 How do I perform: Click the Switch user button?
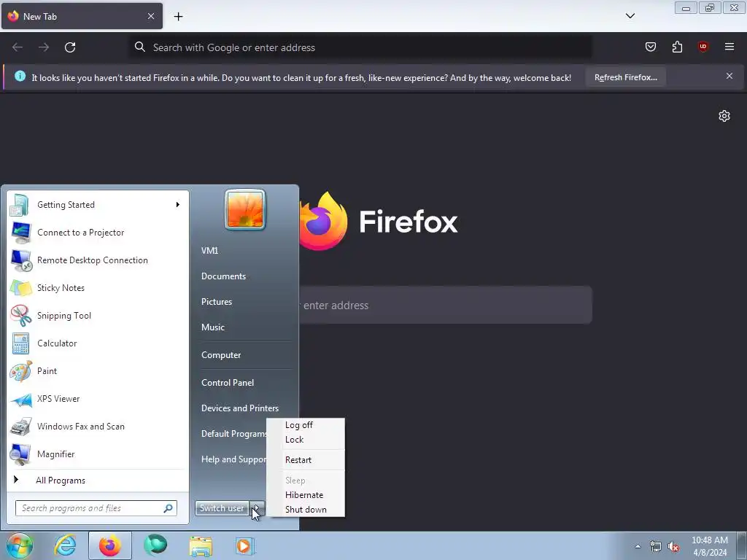222,508
